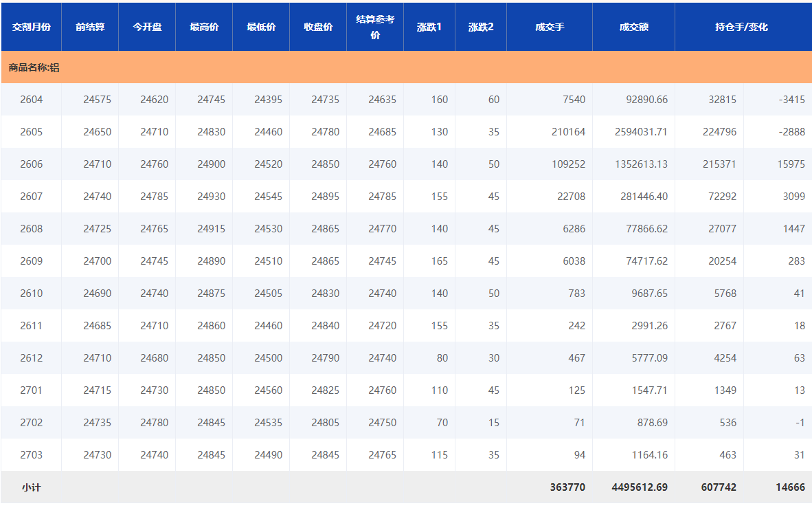Select the 成交手 column header
This screenshot has height=508, width=812.
[550, 27]
